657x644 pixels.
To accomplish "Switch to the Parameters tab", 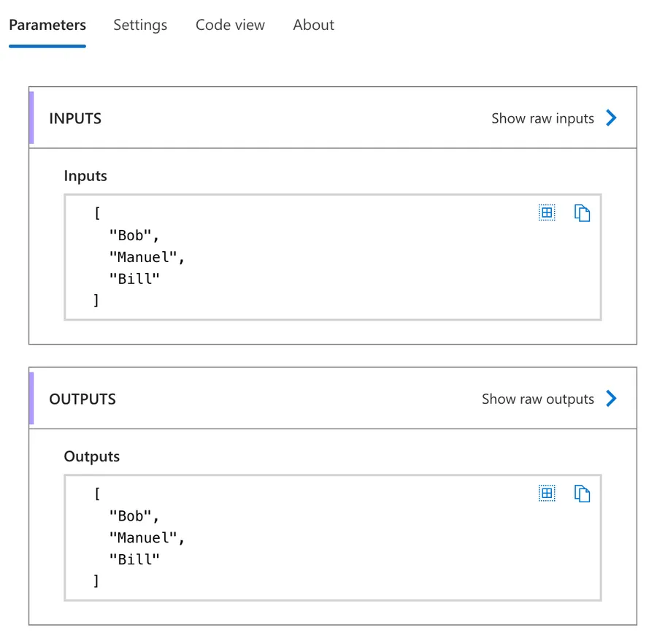I will (47, 25).
